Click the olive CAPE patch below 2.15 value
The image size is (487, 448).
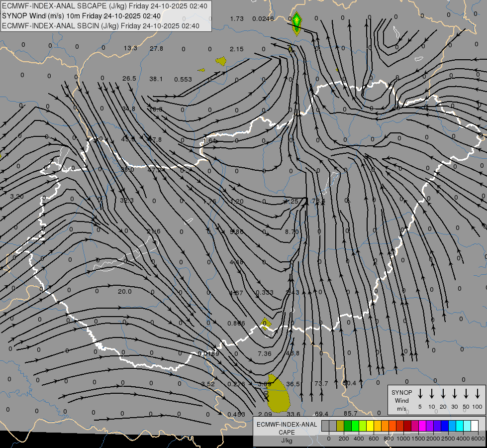click(x=221, y=61)
